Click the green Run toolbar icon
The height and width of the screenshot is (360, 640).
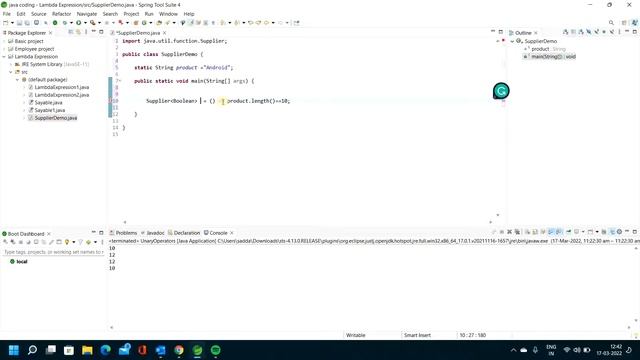(79, 23)
